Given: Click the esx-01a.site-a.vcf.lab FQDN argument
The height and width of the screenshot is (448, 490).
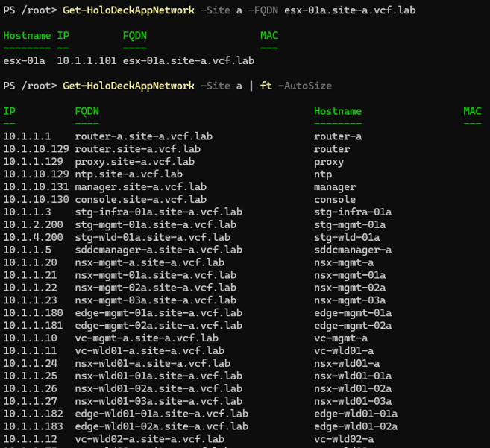Looking at the screenshot, I should click(350, 10).
